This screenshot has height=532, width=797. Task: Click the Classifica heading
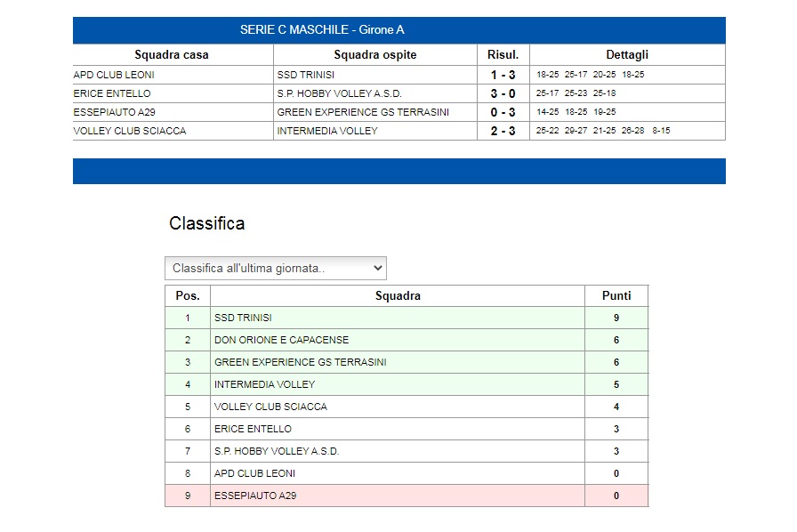point(207,223)
